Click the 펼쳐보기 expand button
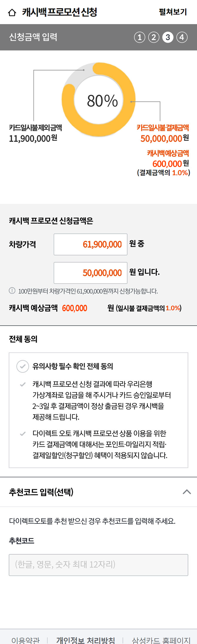 pos(173,12)
